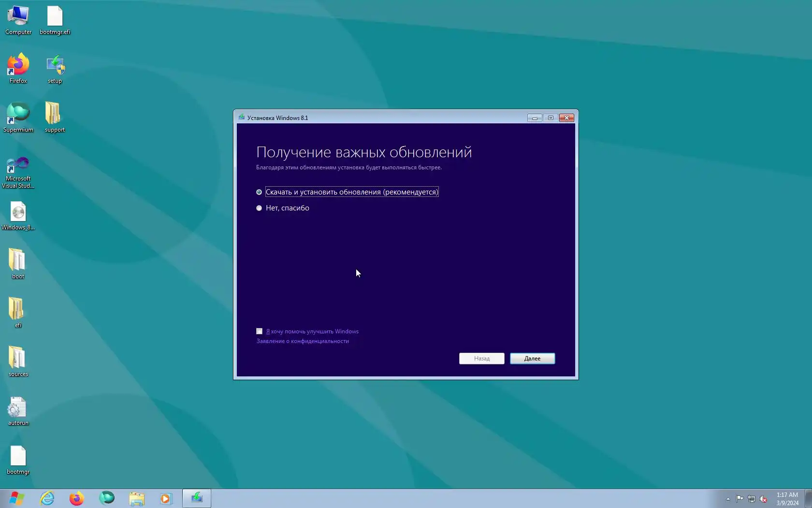
Task: Open File Explorer from the taskbar
Action: [x=137, y=498]
